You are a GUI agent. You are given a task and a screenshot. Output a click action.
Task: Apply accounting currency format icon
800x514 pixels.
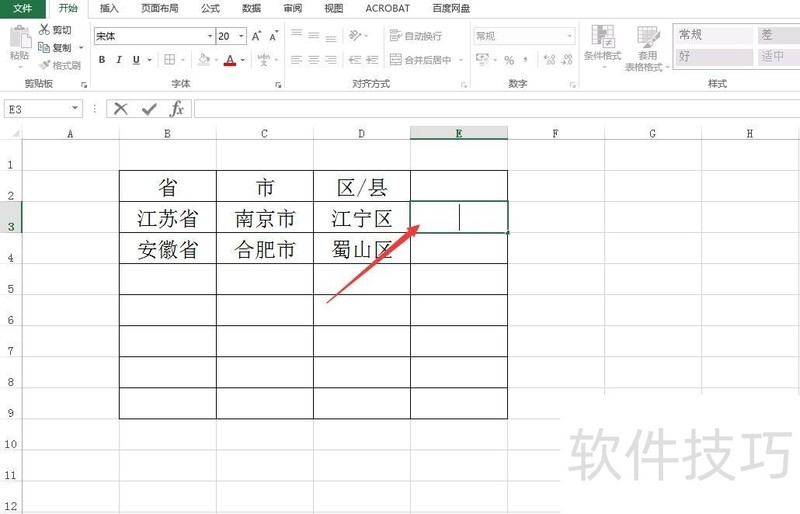(x=482, y=59)
